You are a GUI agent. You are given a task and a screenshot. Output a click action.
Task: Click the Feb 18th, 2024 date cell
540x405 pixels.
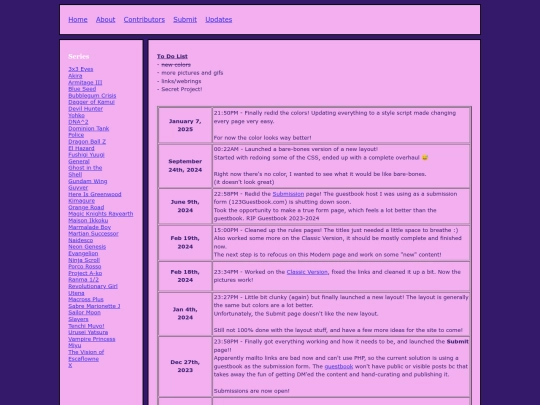185,276
